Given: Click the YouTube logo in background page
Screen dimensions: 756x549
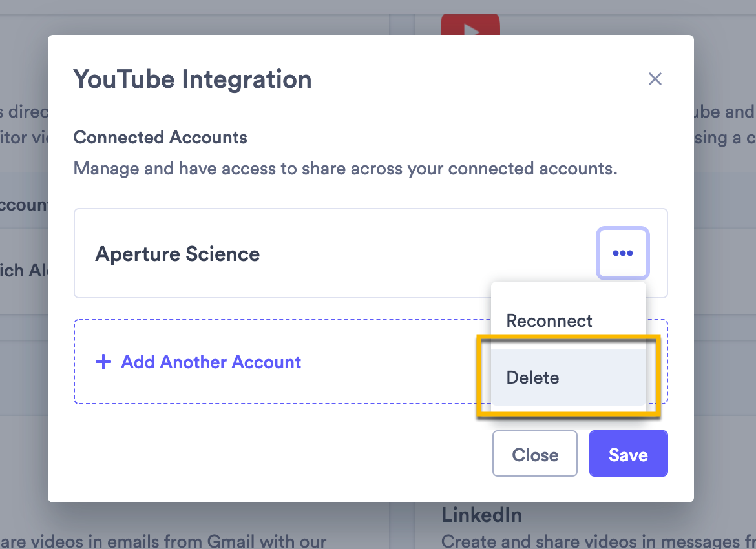Looking at the screenshot, I should pyautogui.click(x=470, y=25).
